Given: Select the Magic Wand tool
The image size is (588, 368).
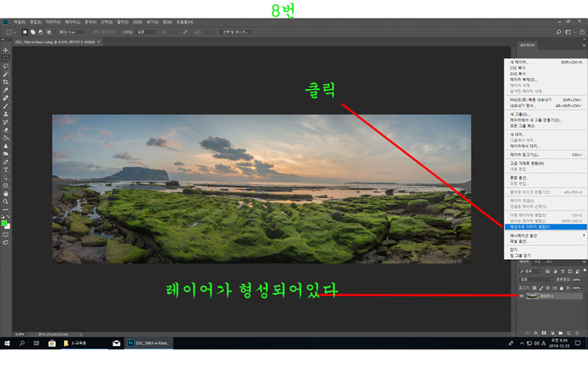Looking at the screenshot, I should (6, 74).
